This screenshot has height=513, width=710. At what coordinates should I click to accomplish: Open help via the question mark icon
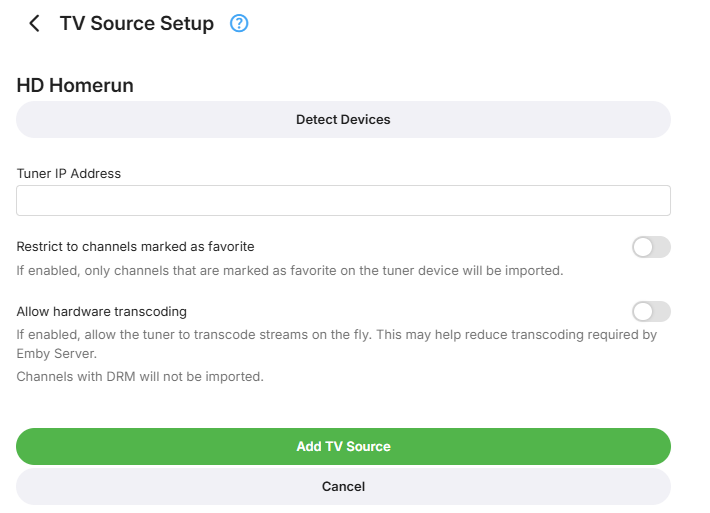(x=239, y=23)
